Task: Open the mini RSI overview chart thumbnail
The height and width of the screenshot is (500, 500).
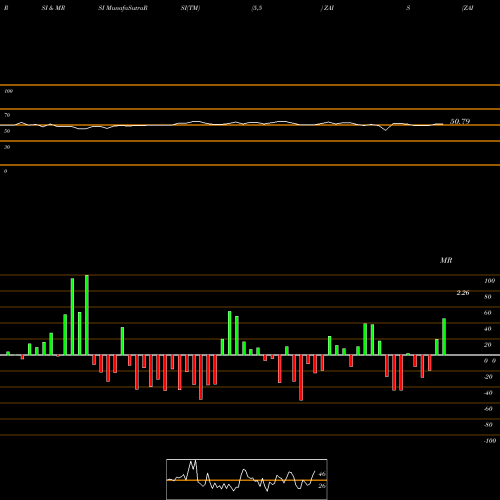Action: pyautogui.click(x=247, y=479)
